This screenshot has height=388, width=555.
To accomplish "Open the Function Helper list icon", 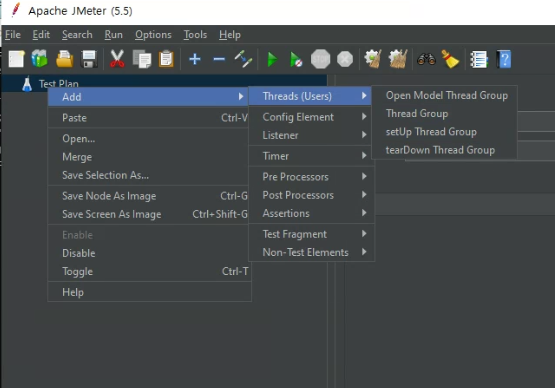I will (x=479, y=59).
